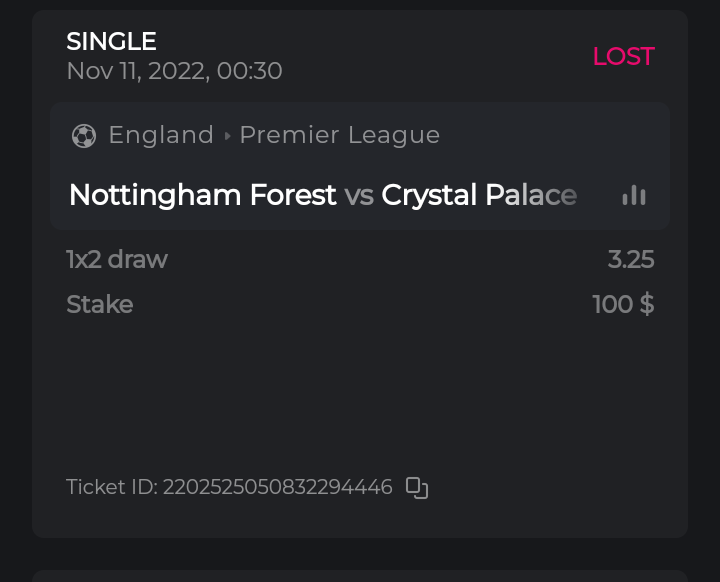Open the England country link
The image size is (720, 582).
[x=161, y=135]
